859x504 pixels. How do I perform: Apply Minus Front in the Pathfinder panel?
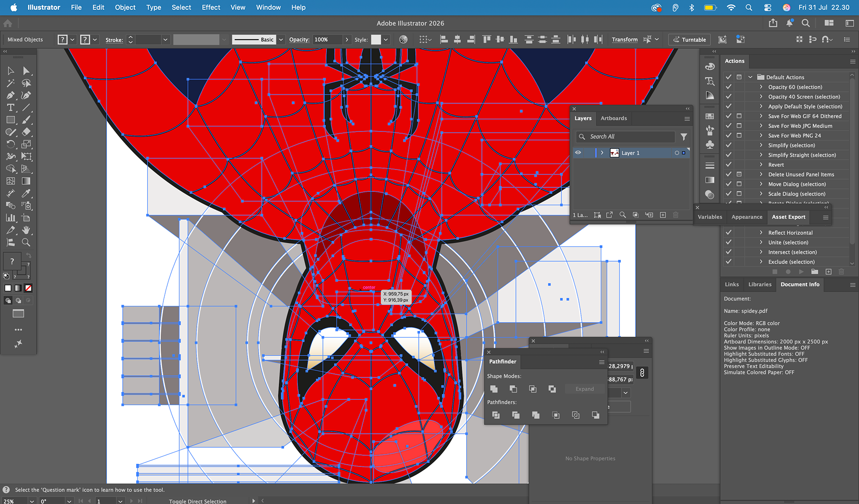click(513, 389)
